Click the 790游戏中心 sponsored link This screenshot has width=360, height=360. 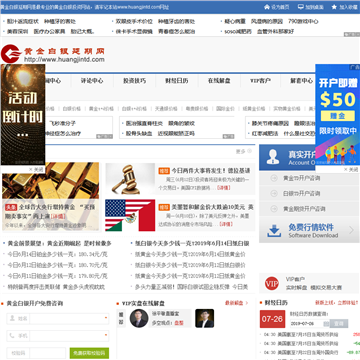coord(303,21)
